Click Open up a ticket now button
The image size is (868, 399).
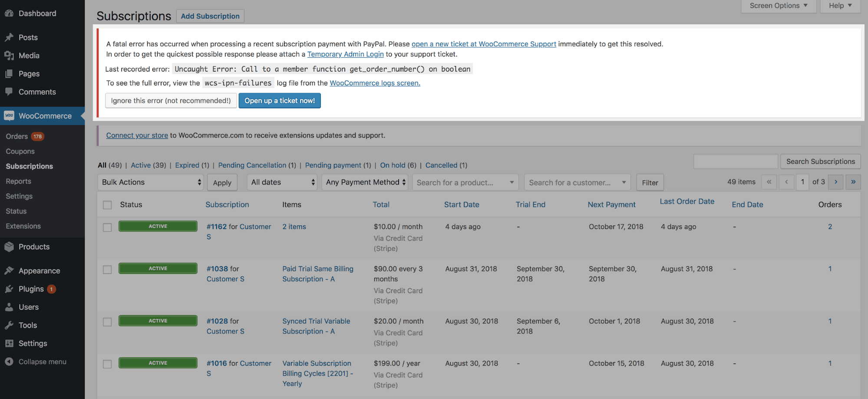pos(280,101)
